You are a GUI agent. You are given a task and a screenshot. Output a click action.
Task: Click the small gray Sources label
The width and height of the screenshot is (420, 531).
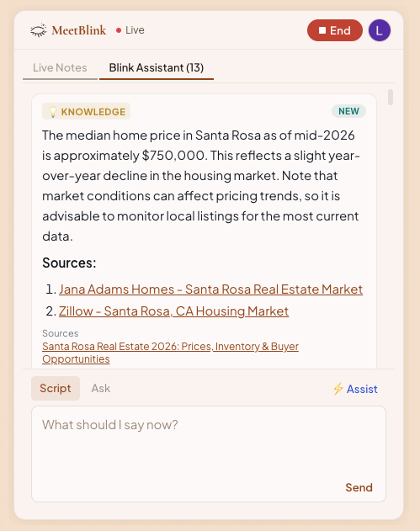pos(61,333)
